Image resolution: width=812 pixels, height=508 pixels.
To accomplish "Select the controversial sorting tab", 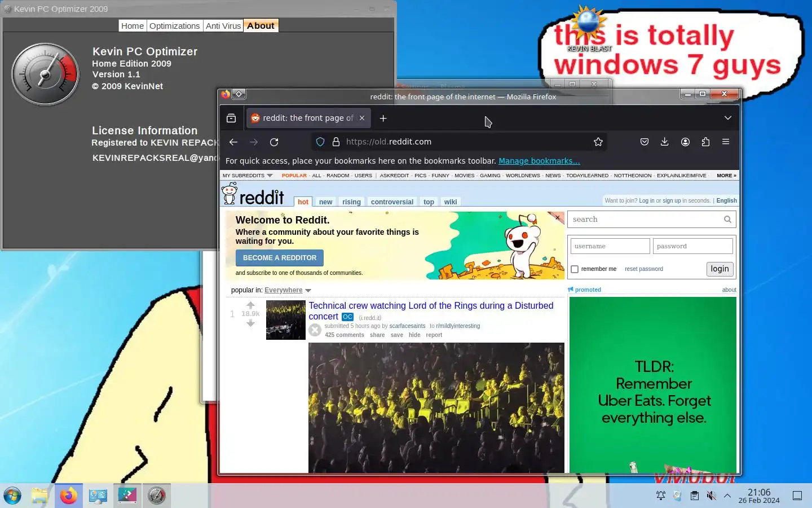I will (x=392, y=202).
